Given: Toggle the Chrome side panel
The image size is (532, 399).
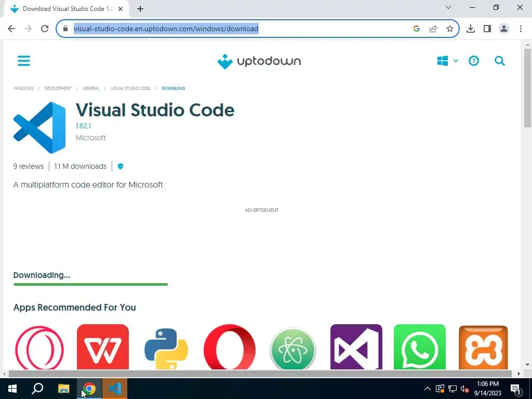Looking at the screenshot, I should click(x=487, y=29).
